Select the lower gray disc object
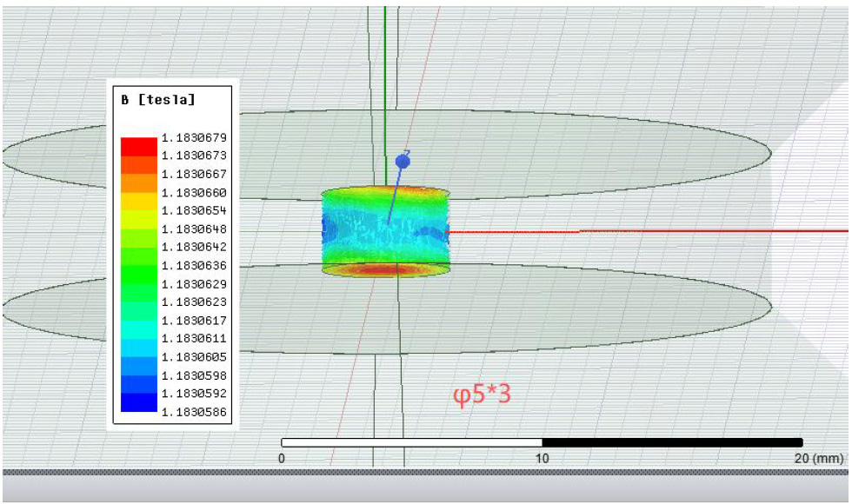 (x=387, y=308)
